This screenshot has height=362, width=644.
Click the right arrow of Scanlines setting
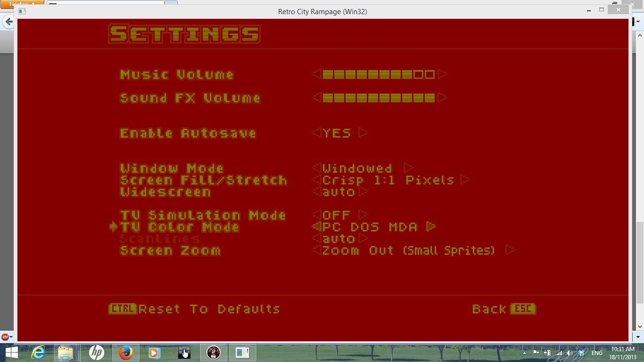click(363, 239)
